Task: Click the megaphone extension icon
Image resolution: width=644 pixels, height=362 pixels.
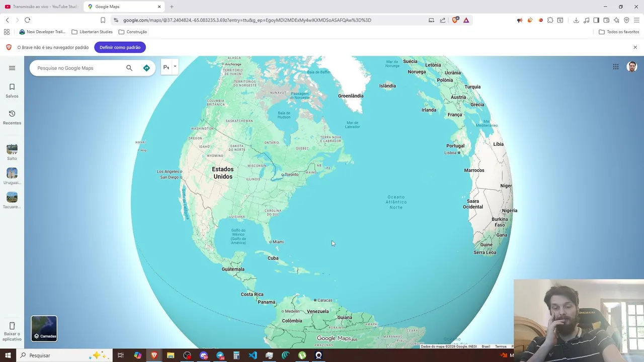Action: [520, 20]
